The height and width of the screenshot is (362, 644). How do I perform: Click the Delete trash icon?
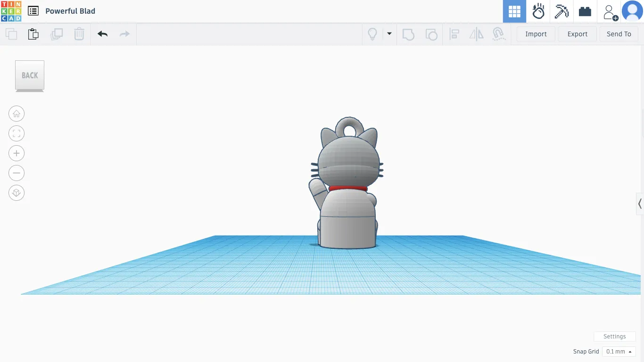(x=79, y=34)
